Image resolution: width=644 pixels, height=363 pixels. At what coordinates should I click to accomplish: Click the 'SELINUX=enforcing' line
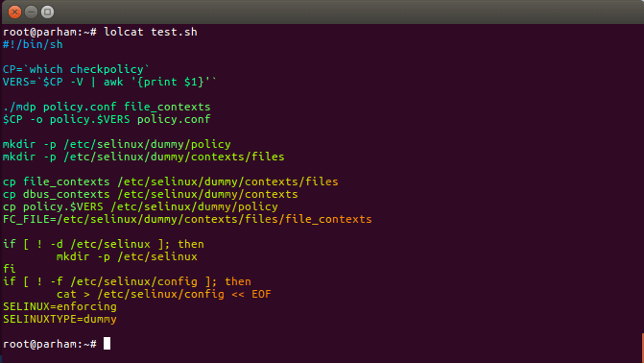(60, 306)
